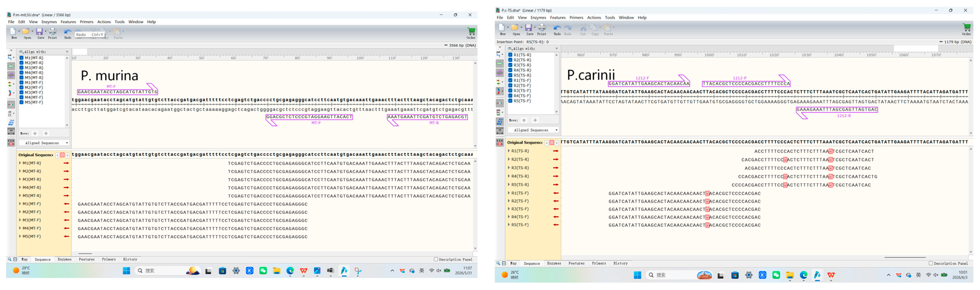Uncheck M5(MT-F) alignment checkbox
980x290 pixels.
[22, 102]
